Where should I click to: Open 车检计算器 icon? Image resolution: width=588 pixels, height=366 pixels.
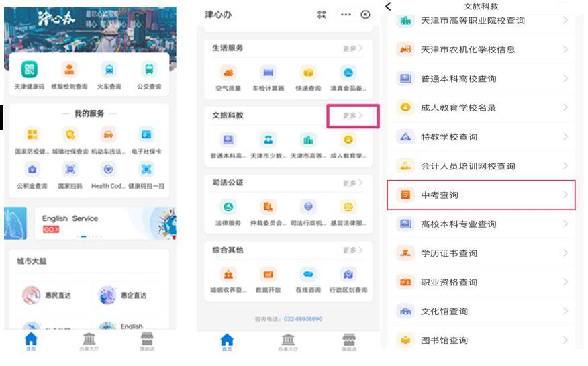click(268, 73)
